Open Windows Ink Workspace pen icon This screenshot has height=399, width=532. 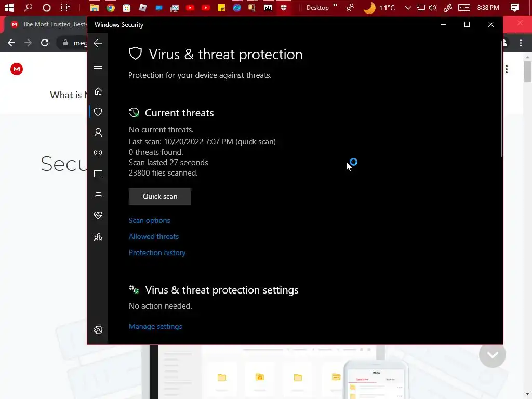448,8
